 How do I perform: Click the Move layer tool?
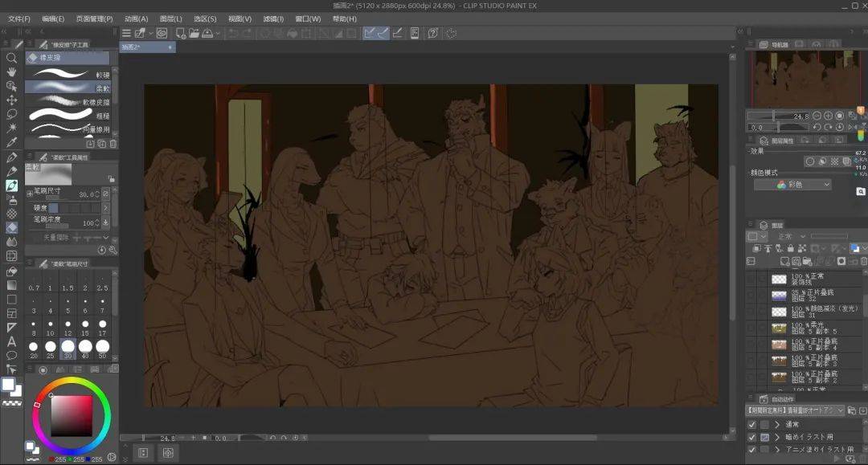11,100
